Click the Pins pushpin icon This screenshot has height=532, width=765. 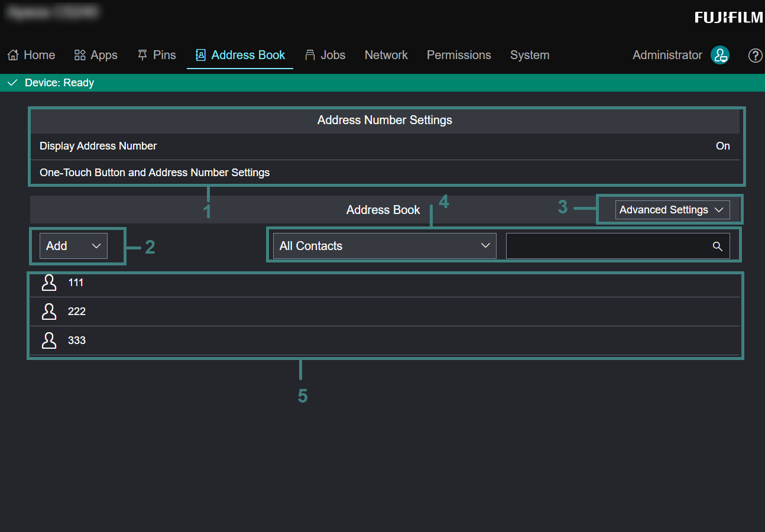[142, 55]
